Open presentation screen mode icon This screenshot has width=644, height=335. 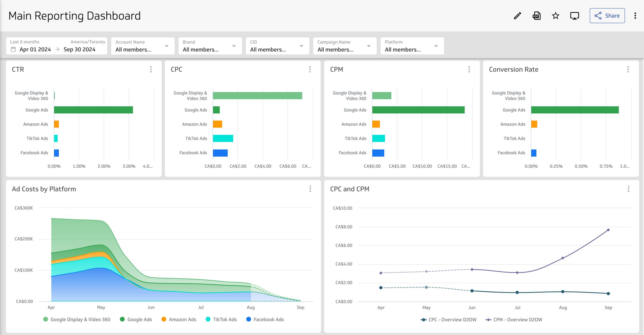tap(575, 16)
